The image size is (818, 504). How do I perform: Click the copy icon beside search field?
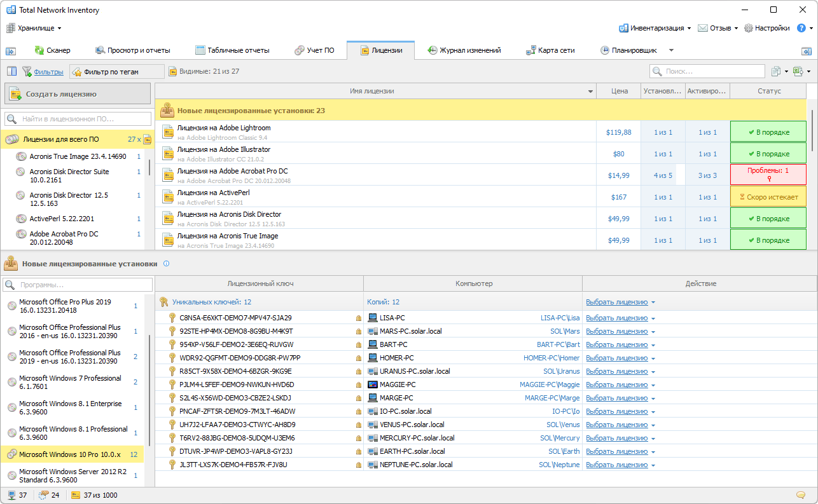coord(776,72)
